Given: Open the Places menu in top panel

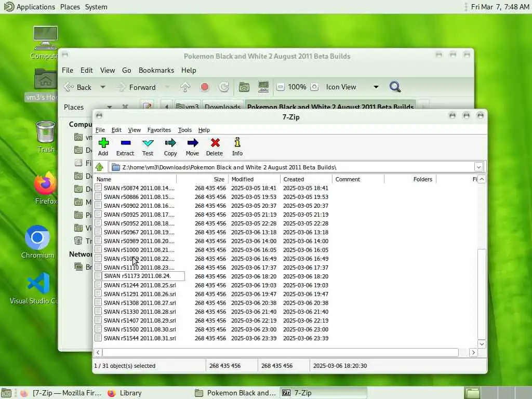Looking at the screenshot, I should click(x=70, y=7).
